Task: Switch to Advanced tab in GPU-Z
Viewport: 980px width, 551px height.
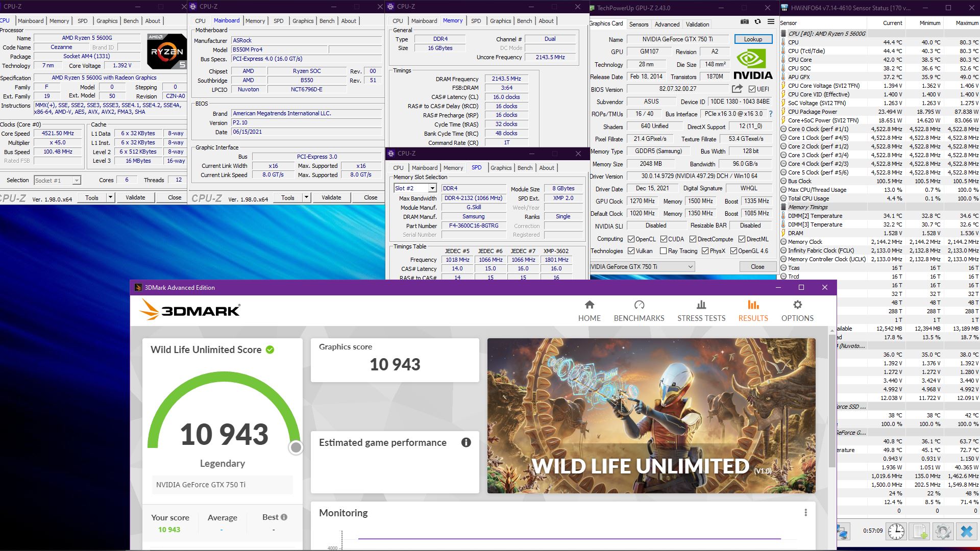Action: tap(667, 24)
